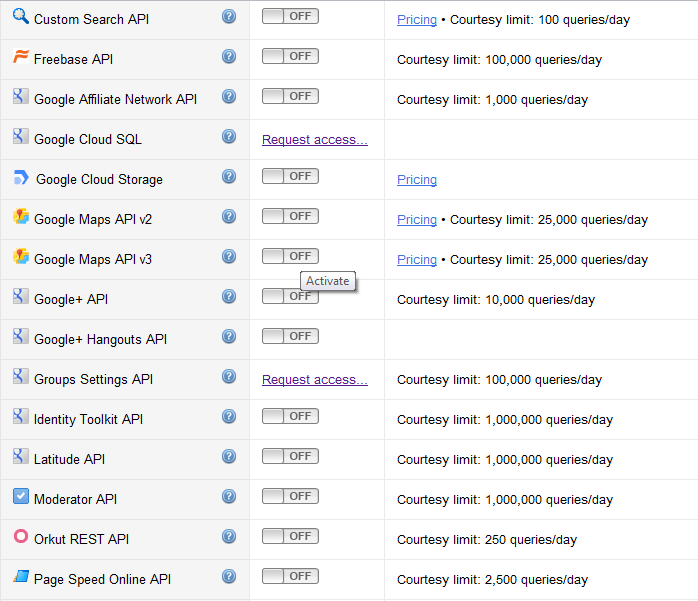This screenshot has width=698, height=601.
Task: Click the Page Speed Online API icon
Action: tap(20, 576)
